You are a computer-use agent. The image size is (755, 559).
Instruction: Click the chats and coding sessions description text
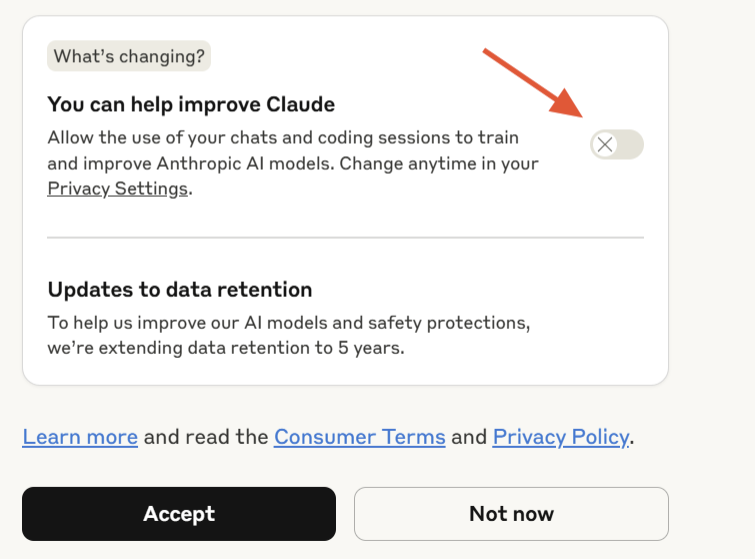pyautogui.click(x=283, y=138)
